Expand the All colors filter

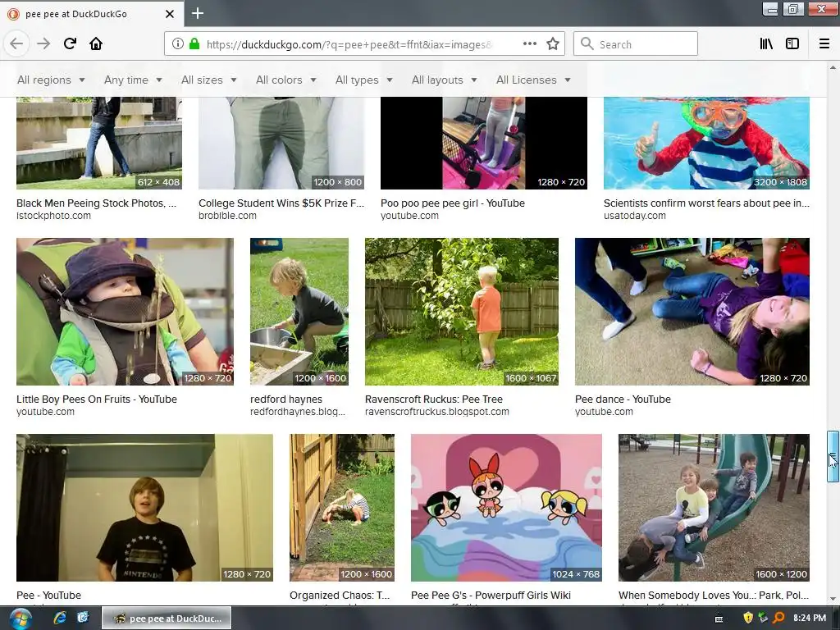[286, 80]
